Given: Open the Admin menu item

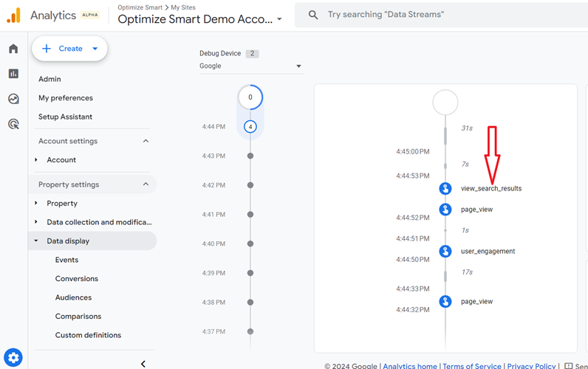Looking at the screenshot, I should [x=49, y=79].
